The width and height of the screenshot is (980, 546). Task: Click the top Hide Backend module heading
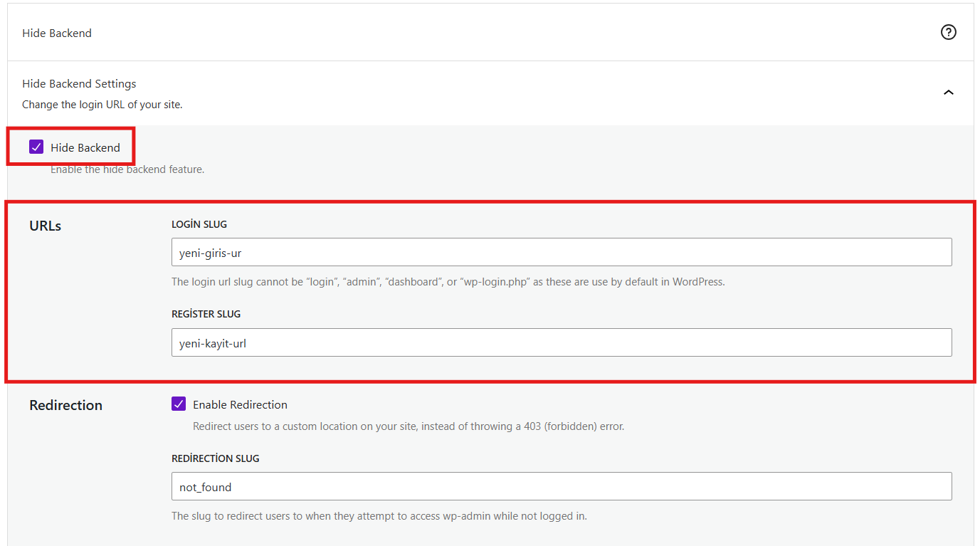pos(57,33)
